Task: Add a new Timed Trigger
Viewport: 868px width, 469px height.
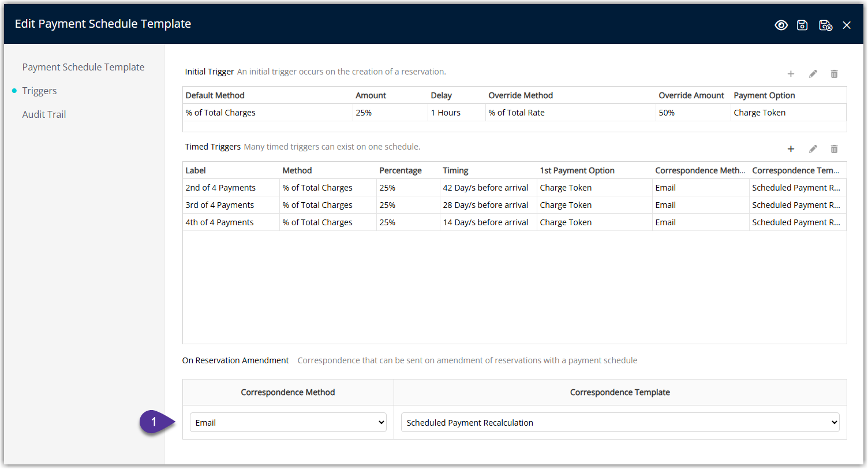Action: click(791, 149)
